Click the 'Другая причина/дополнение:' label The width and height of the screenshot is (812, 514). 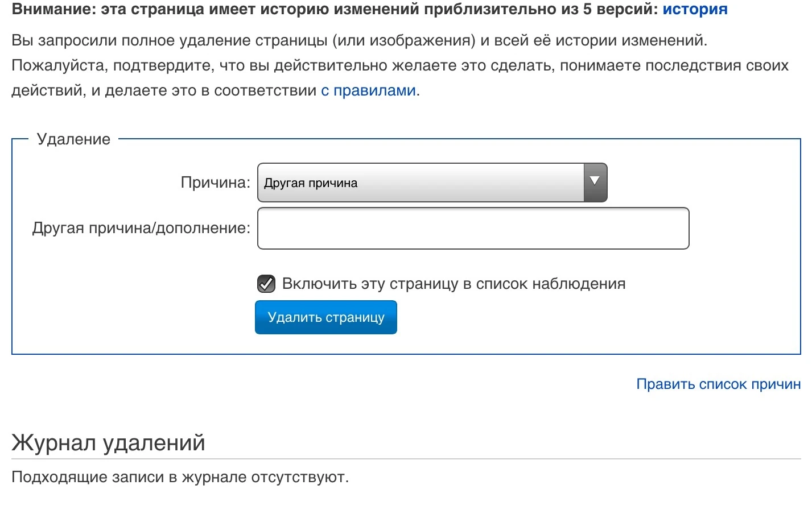141,228
